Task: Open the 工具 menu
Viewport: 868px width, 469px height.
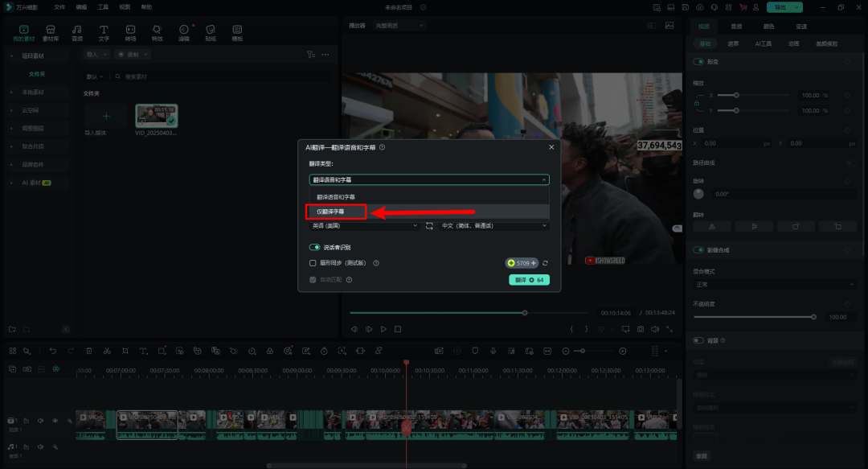Action: click(103, 7)
